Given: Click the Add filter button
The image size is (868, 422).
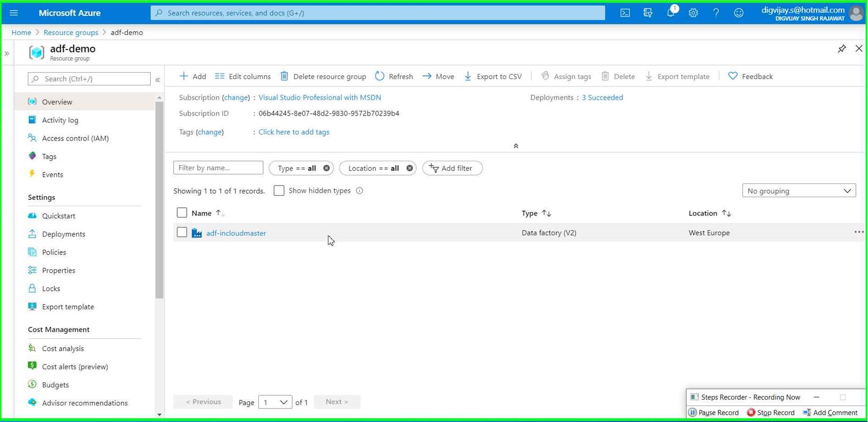Looking at the screenshot, I should coord(452,168).
